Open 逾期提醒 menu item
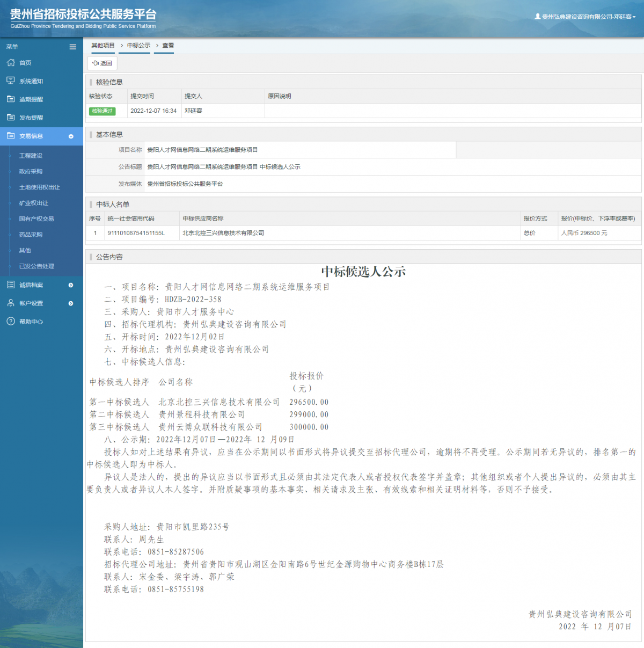Viewport: 644px width, 648px height. (x=31, y=99)
